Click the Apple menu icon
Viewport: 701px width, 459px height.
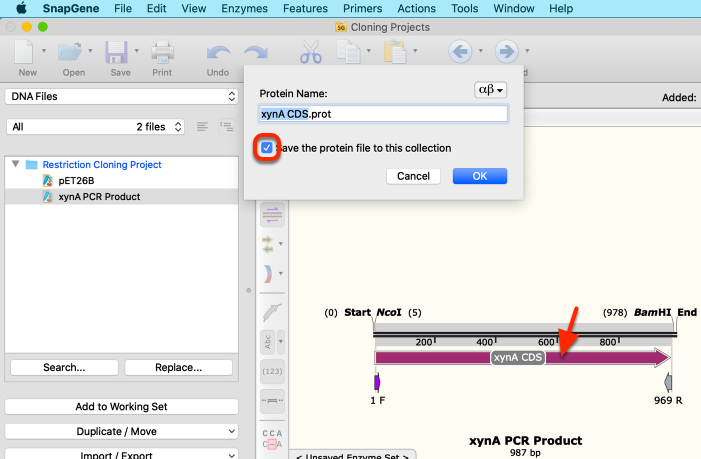tap(21, 8)
